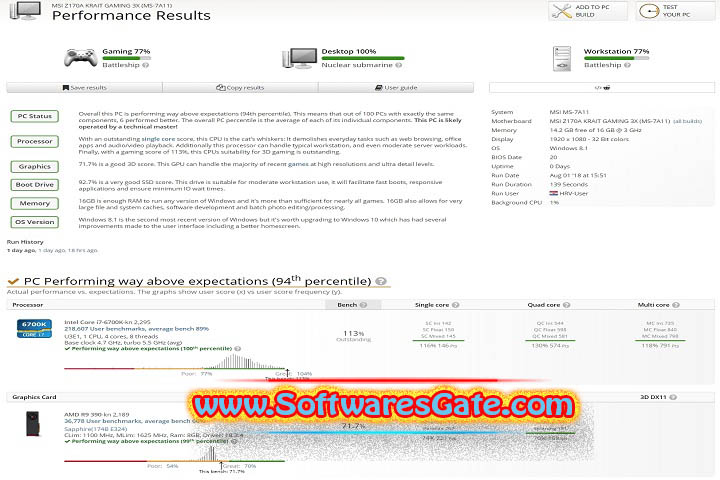Click the monitor icon next to Desktop 100%
Screen dimensions: 720x480
point(299,58)
